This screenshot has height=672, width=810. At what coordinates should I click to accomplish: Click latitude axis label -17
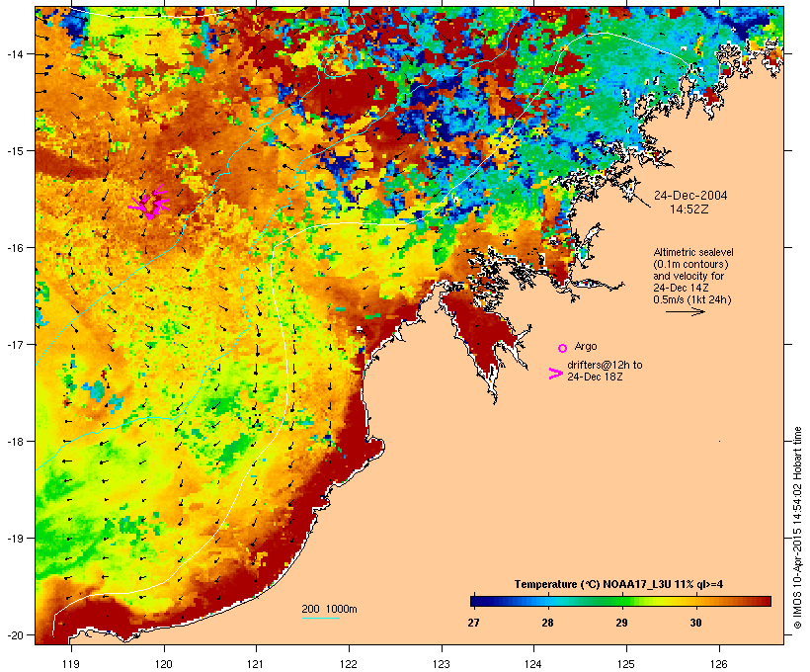[x=14, y=344]
